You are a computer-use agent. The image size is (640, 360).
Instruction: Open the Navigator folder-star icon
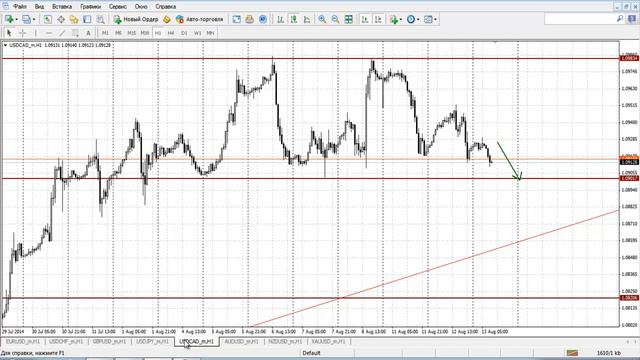pos(74,19)
